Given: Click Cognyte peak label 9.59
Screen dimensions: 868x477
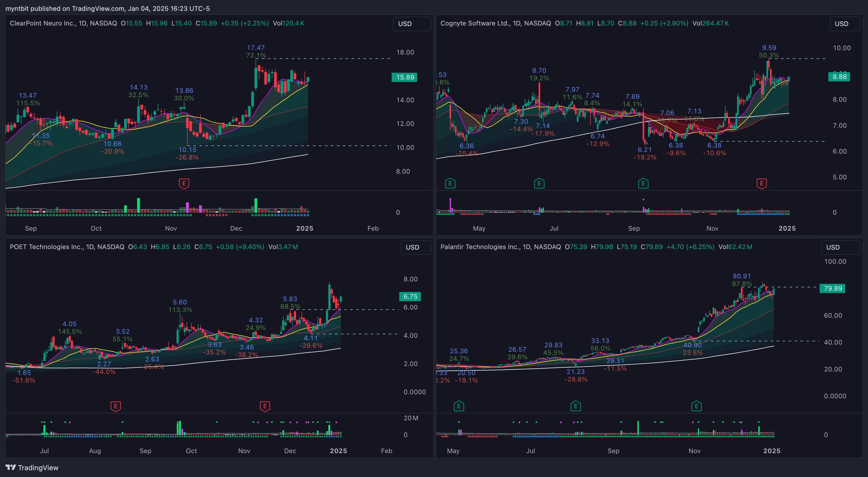Looking at the screenshot, I should [769, 48].
